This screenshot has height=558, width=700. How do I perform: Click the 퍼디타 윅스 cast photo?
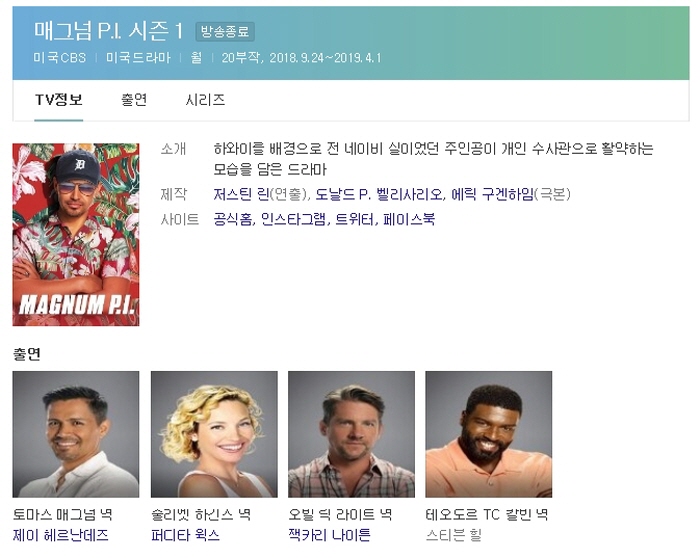[x=214, y=434]
